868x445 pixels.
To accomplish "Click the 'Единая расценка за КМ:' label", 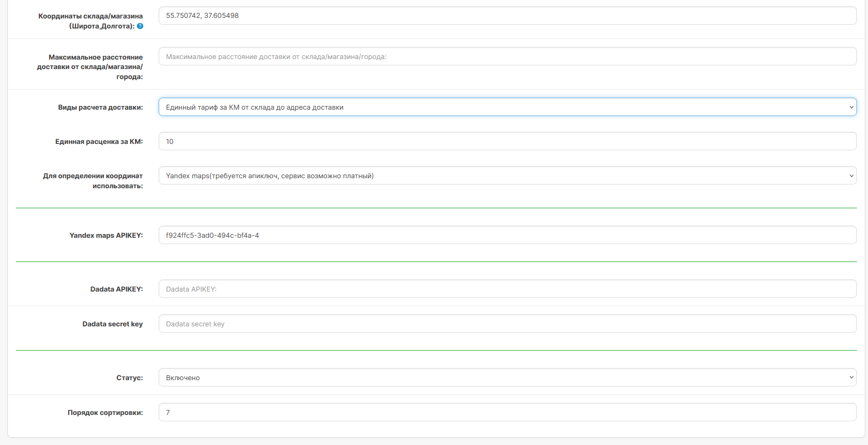I will [x=99, y=141].
